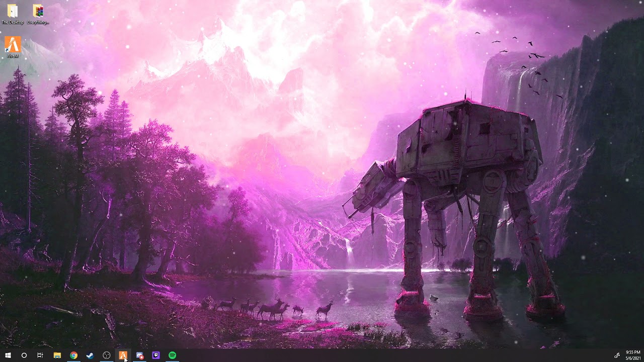Open Steam from the taskbar
The image size is (644, 362).
tap(90, 355)
